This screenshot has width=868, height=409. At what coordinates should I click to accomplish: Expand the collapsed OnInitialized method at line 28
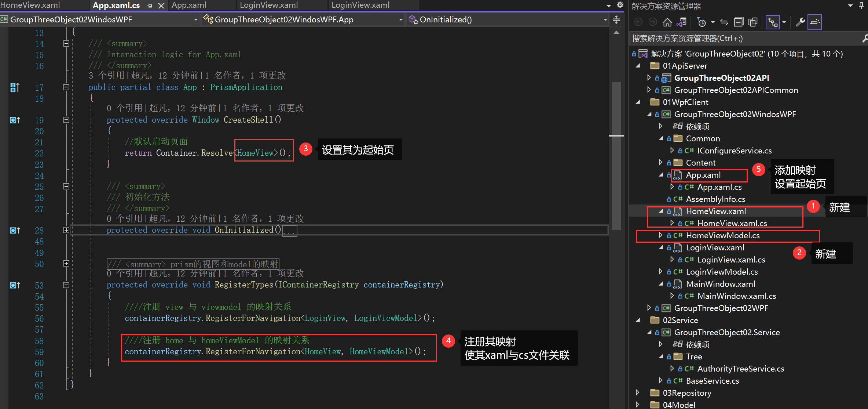click(66, 230)
